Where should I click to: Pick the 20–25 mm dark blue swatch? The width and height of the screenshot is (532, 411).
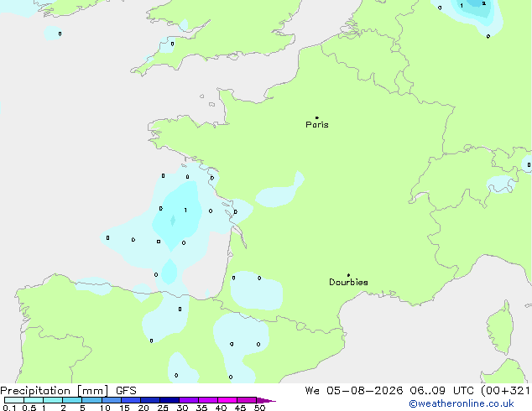[x=150, y=400]
